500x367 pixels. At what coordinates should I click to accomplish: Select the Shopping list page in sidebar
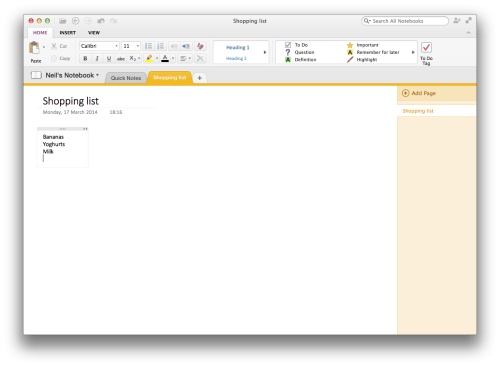point(436,111)
